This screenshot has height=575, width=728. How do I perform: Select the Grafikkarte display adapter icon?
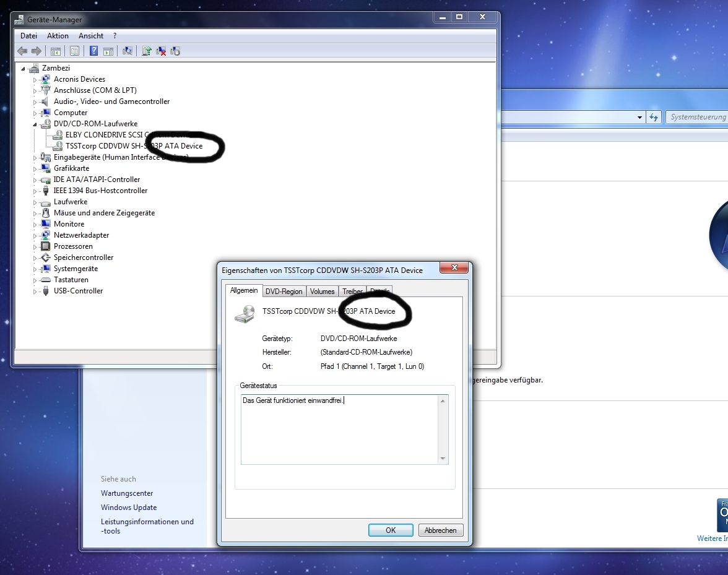[x=46, y=168]
